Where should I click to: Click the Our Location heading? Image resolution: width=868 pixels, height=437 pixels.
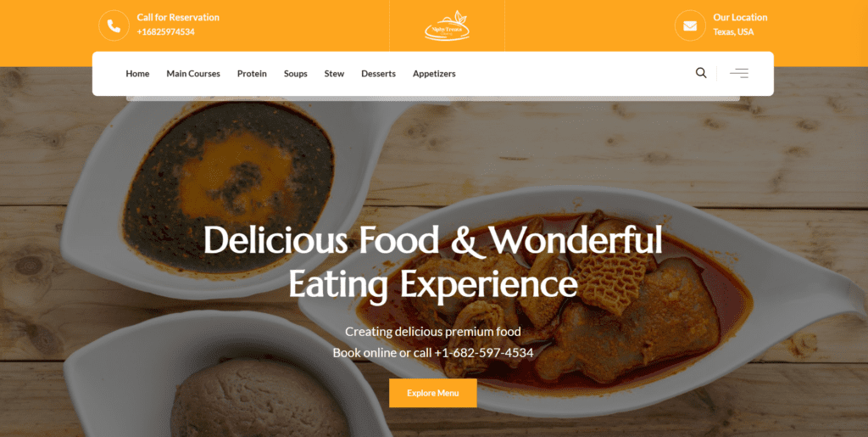(740, 17)
